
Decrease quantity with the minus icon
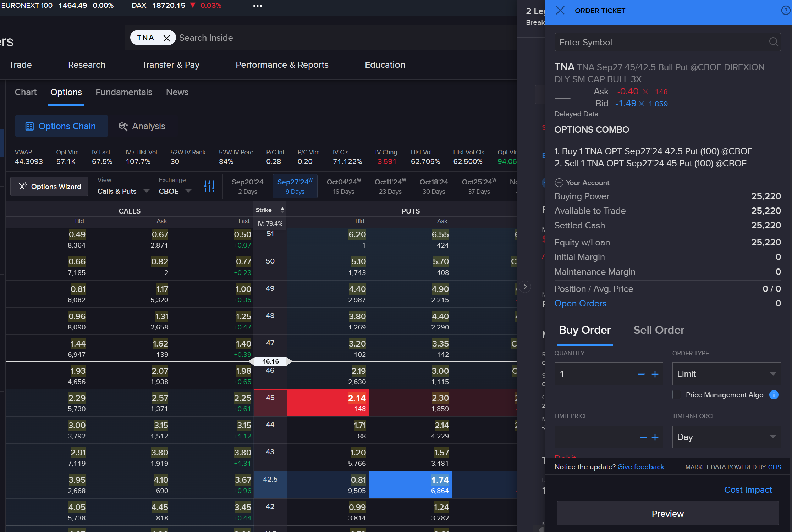coord(641,374)
